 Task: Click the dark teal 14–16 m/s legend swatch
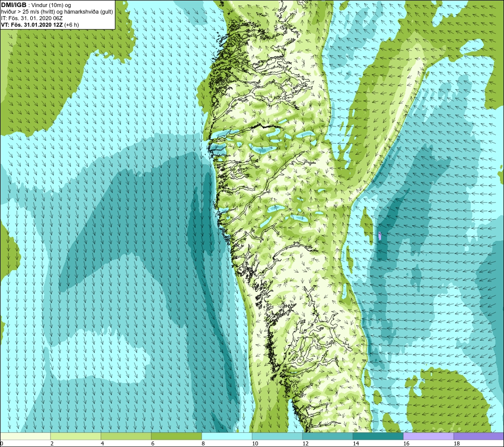pos(378,436)
